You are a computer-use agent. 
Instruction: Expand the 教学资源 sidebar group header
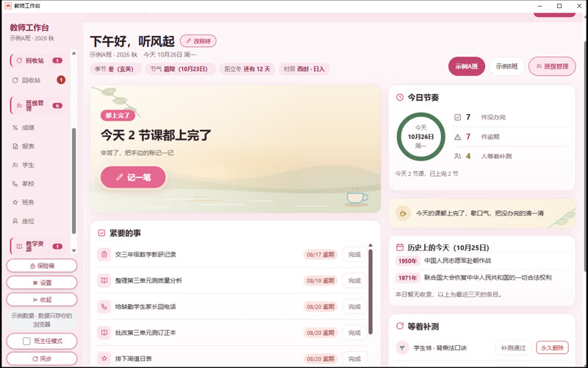click(x=39, y=247)
